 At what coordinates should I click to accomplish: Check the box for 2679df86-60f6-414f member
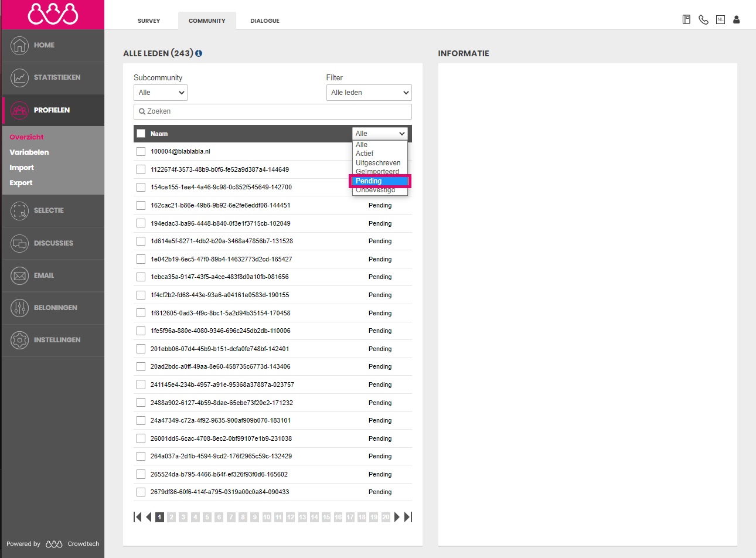pos(141,492)
